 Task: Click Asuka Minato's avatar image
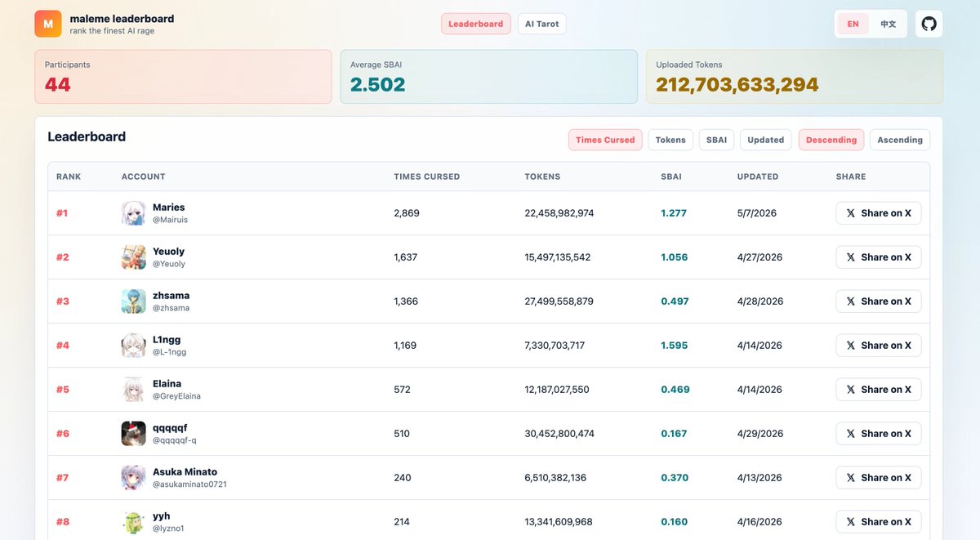click(134, 478)
